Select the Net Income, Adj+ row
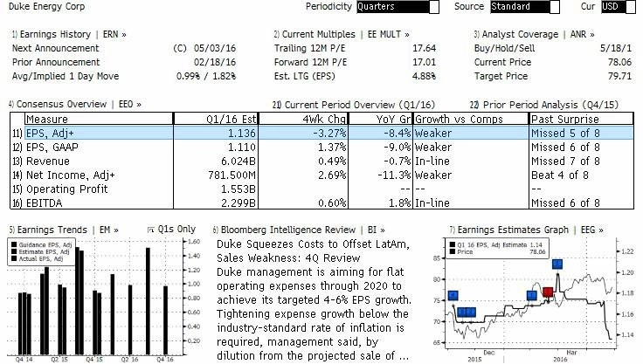This screenshot has height=364, width=643. tap(321, 175)
